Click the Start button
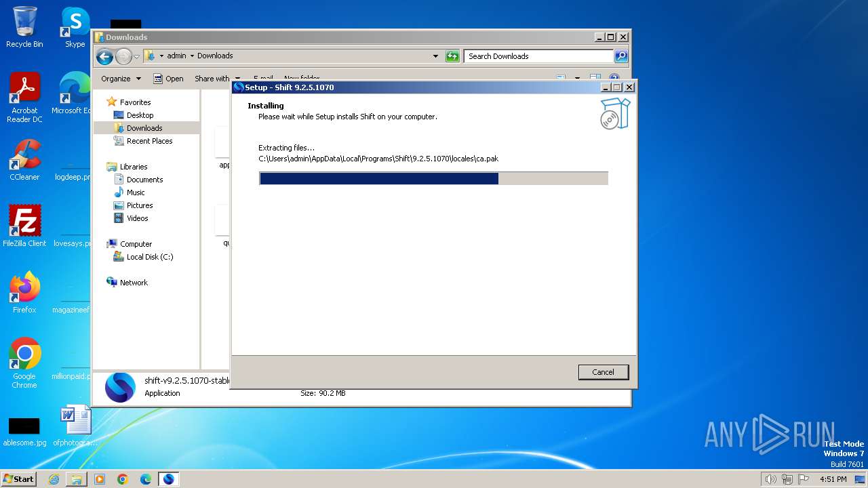The image size is (868, 488). pos(19,479)
